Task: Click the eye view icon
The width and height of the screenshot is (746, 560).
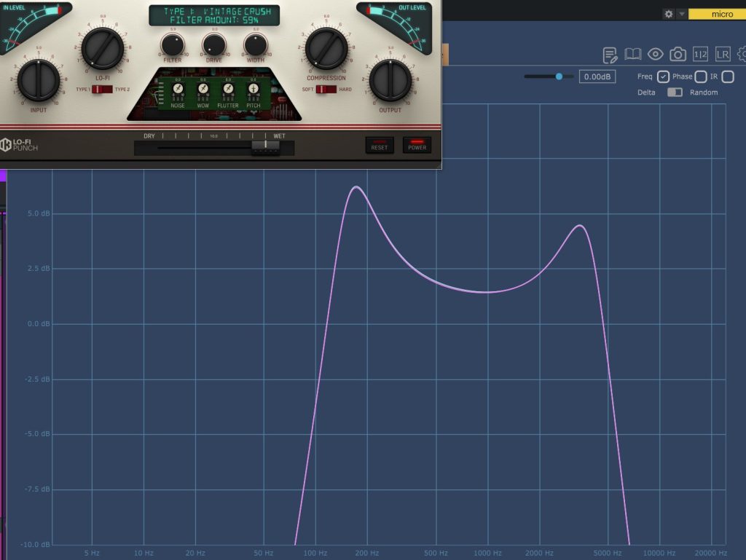Action: pyautogui.click(x=655, y=54)
